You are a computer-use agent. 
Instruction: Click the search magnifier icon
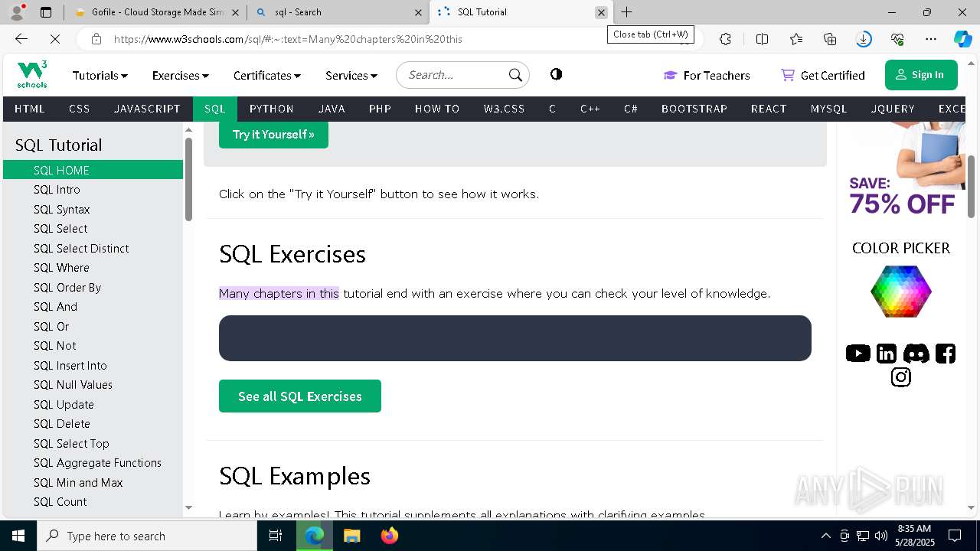coord(515,75)
